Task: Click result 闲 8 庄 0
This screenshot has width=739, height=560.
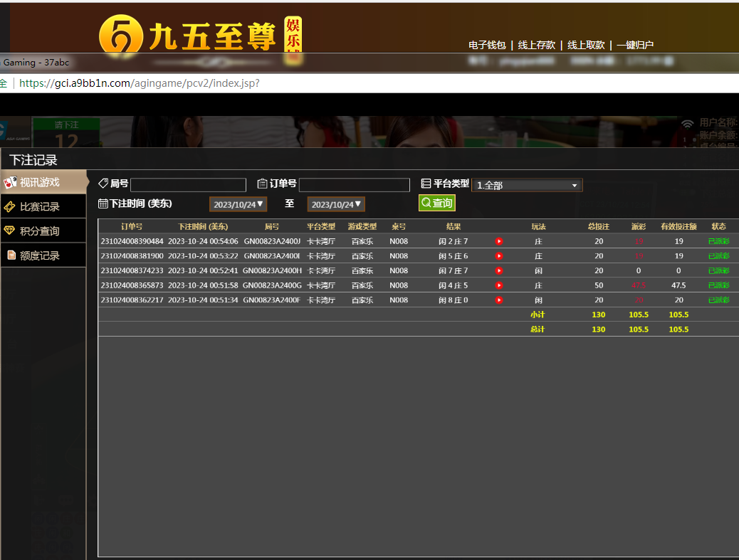Action: 454,300
